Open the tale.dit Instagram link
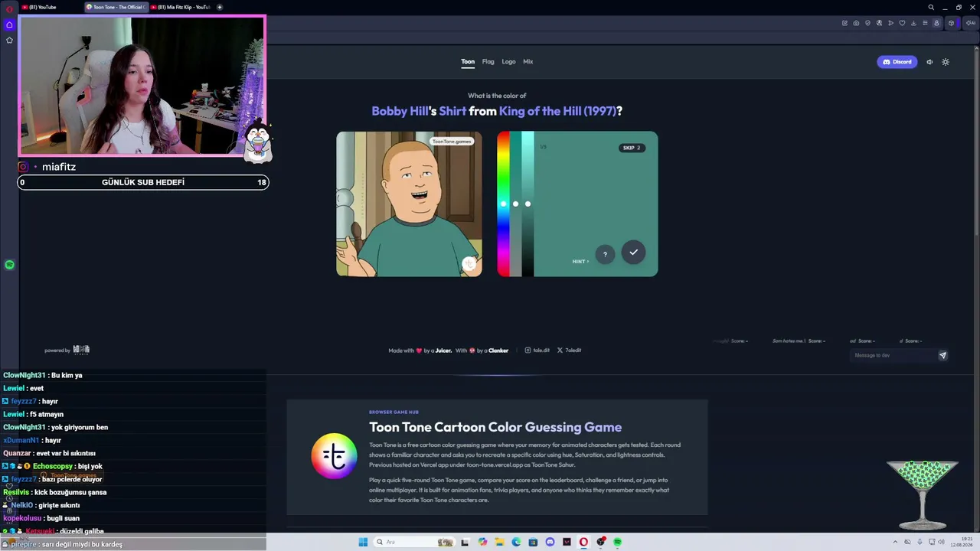This screenshot has height=551, width=980. coord(537,350)
